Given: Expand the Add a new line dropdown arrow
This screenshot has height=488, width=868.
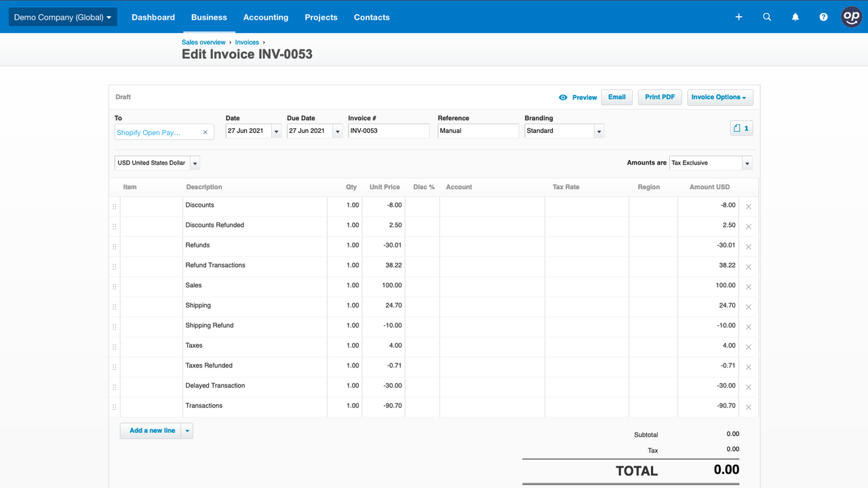Looking at the screenshot, I should click(186, 430).
